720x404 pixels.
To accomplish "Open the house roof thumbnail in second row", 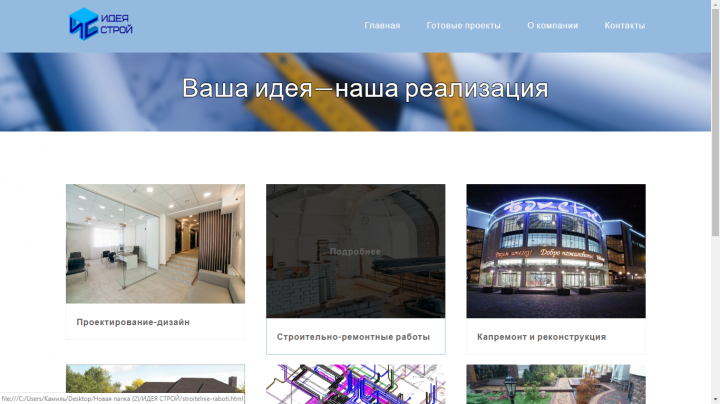I will pyautogui.click(x=155, y=384).
